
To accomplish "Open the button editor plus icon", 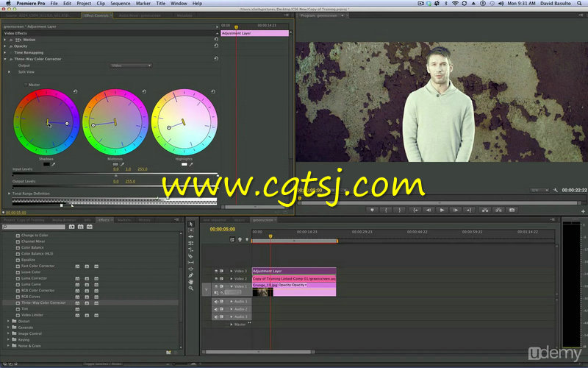I will (583, 211).
